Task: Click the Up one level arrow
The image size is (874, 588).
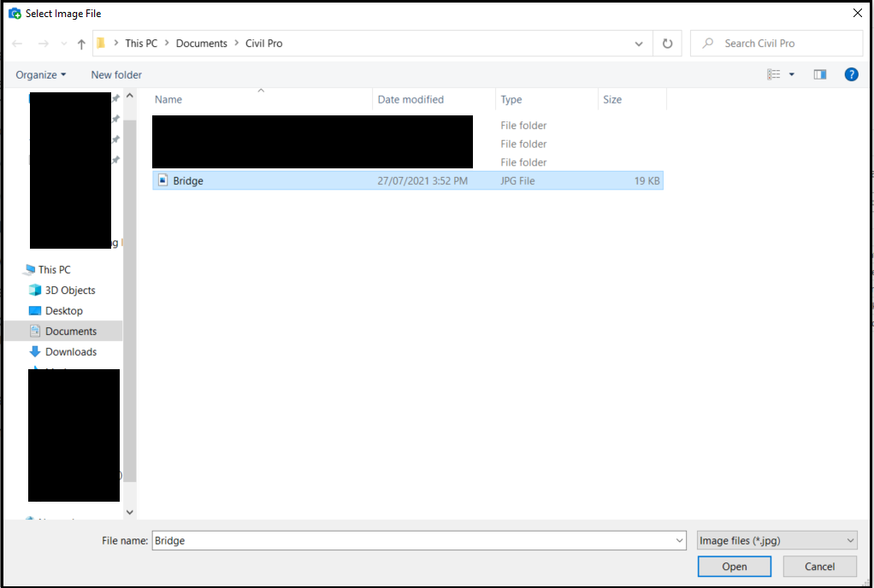Action: click(x=81, y=44)
